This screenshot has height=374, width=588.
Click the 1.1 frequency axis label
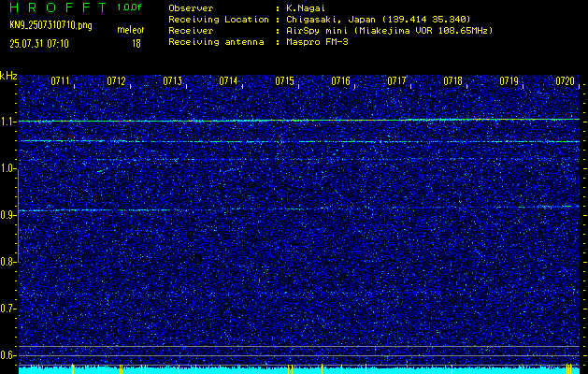(x=7, y=122)
